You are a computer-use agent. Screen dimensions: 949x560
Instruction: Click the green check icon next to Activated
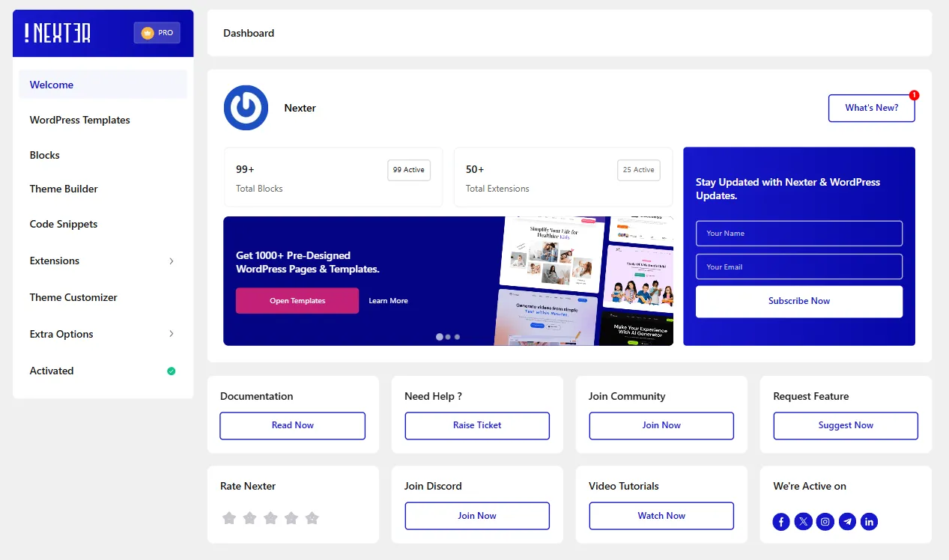point(171,371)
